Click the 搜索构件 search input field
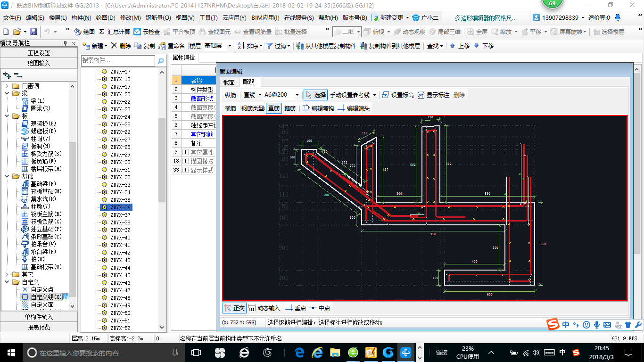Viewport: 644px width, 362px height. click(x=118, y=60)
